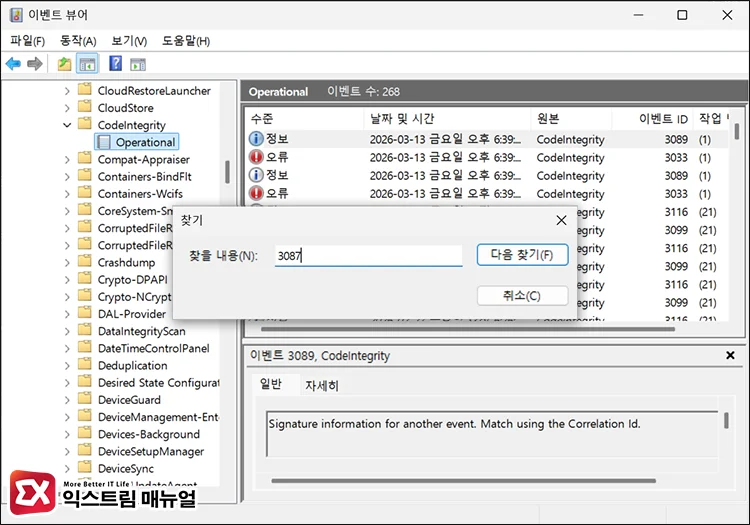The width and height of the screenshot is (750, 525).
Task: Select the DeviceManagement-Ent tree item
Action: pyautogui.click(x=158, y=417)
